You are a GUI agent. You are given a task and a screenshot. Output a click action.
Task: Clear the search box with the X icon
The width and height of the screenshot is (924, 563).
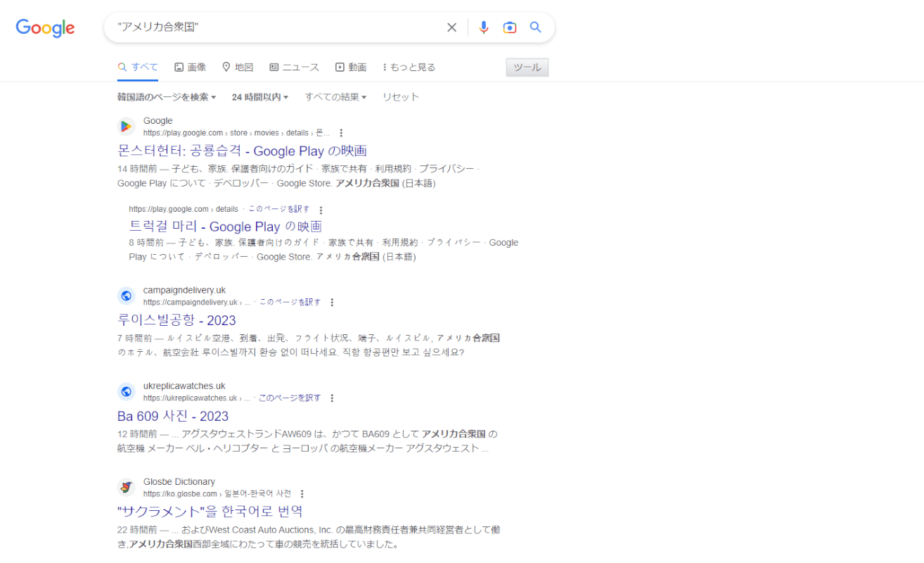[x=451, y=27]
